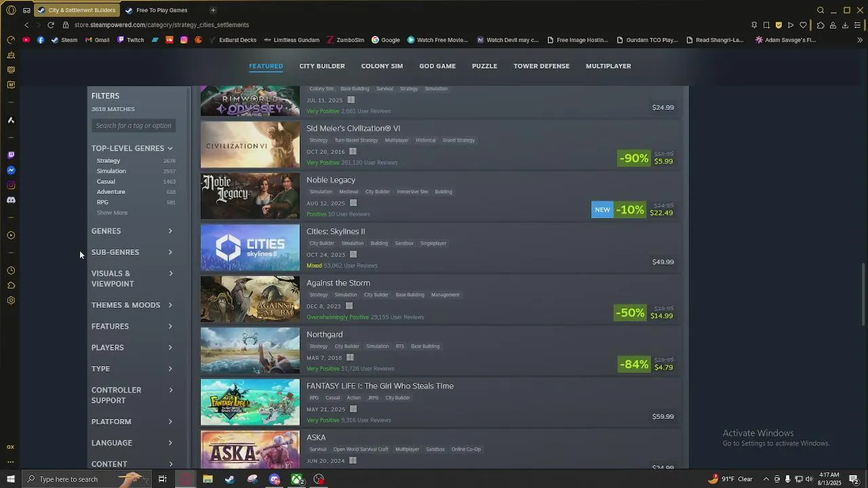868x488 pixels.
Task: Click the Windows Start button
Action: click(x=11, y=479)
